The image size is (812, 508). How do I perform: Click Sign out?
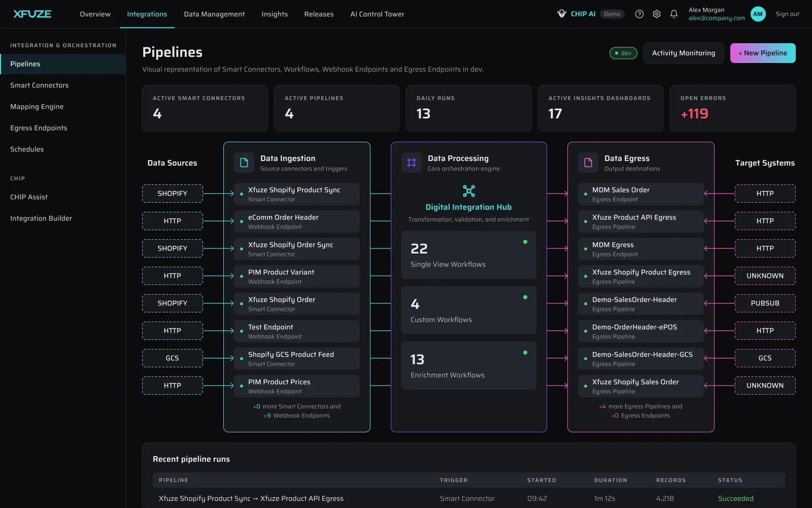(787, 14)
